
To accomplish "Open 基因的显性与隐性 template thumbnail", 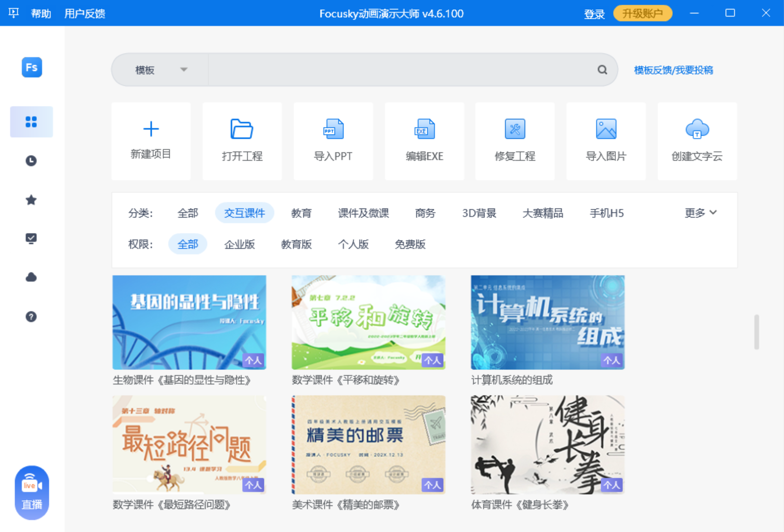I will (189, 322).
